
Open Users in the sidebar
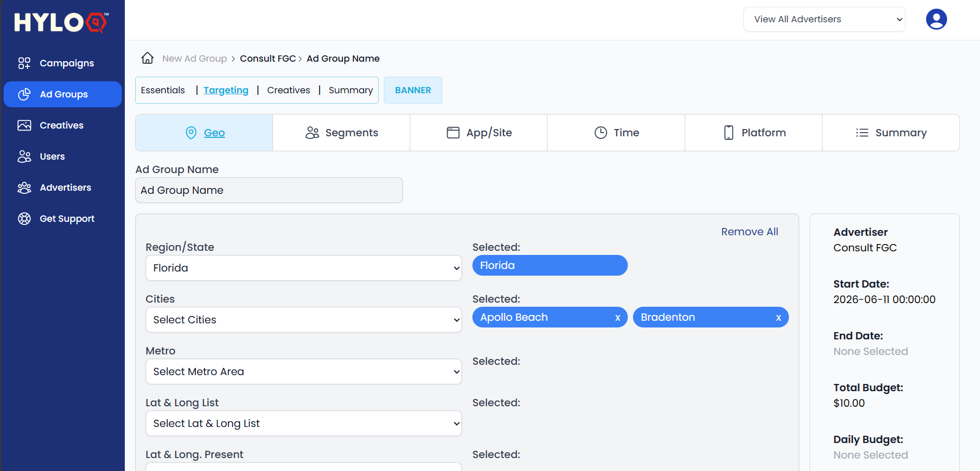pyautogui.click(x=63, y=156)
